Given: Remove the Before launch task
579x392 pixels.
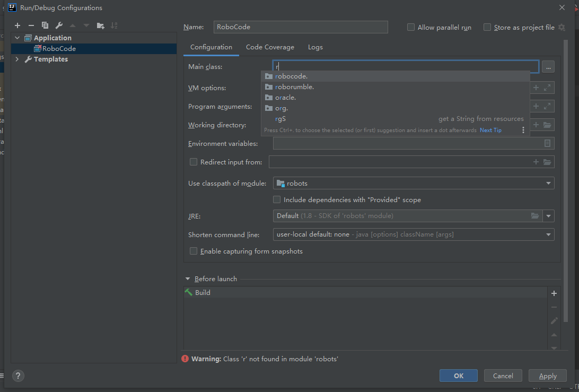Looking at the screenshot, I should point(554,307).
